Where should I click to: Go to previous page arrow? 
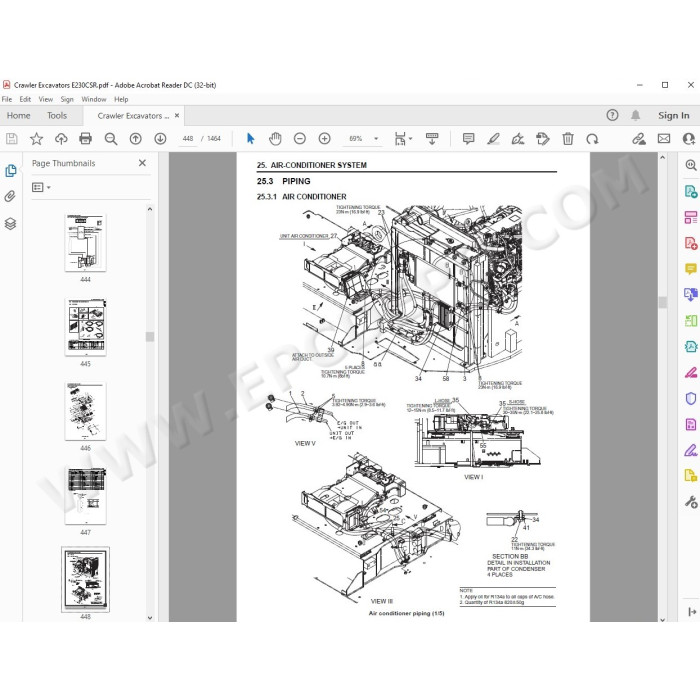(135, 139)
